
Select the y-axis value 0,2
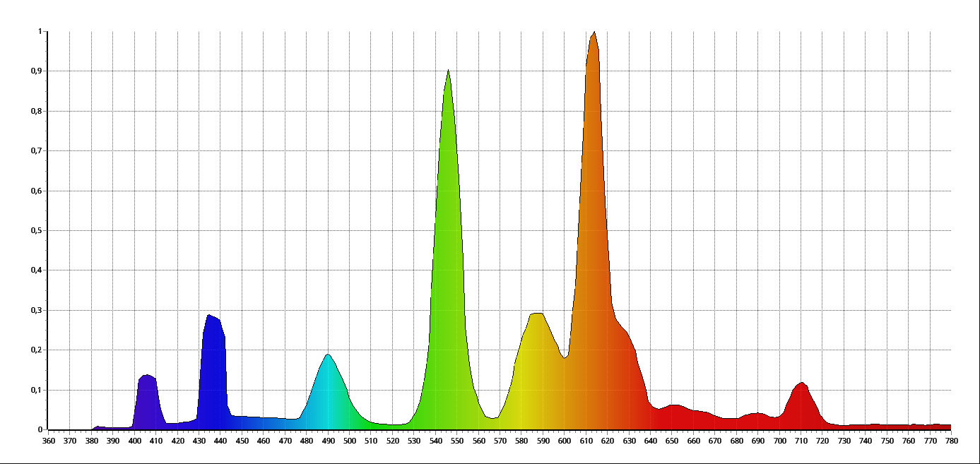pyautogui.click(x=37, y=350)
